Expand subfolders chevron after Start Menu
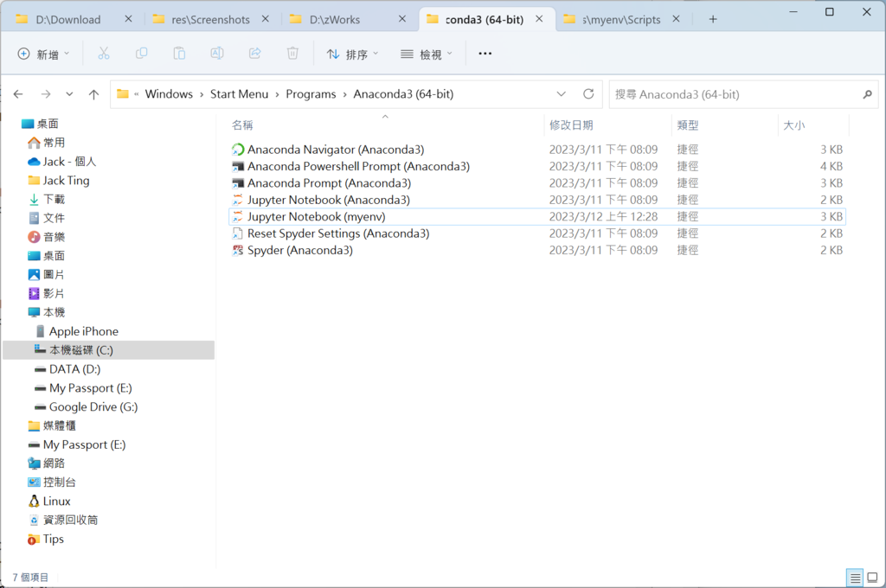886x588 pixels. pyautogui.click(x=278, y=94)
